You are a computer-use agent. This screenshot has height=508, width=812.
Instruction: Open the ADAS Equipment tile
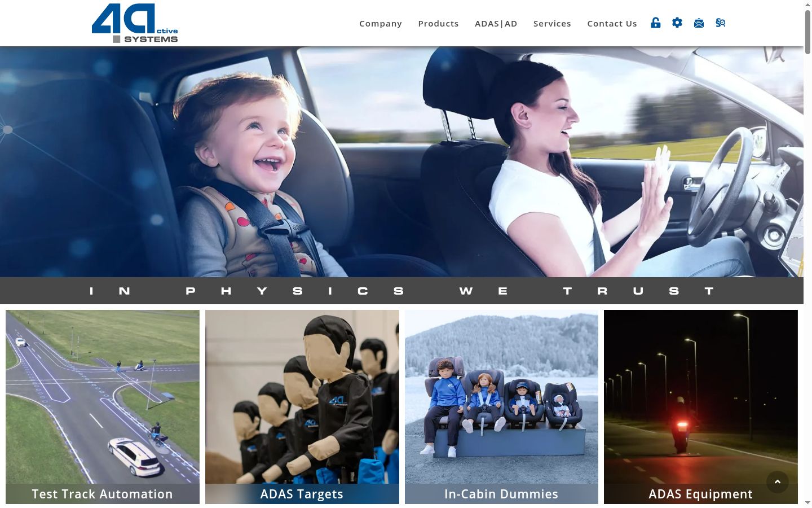[701, 407]
